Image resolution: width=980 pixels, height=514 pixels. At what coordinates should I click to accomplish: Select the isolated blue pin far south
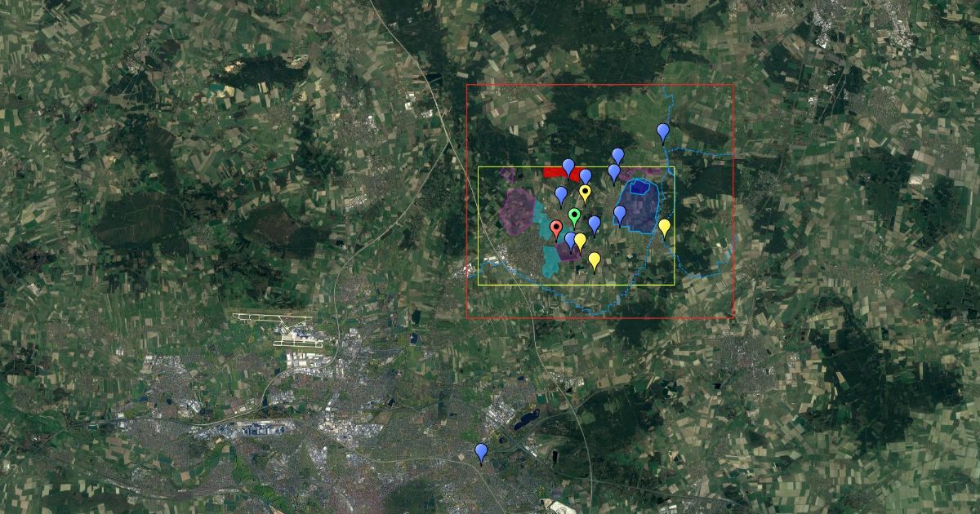click(481, 453)
